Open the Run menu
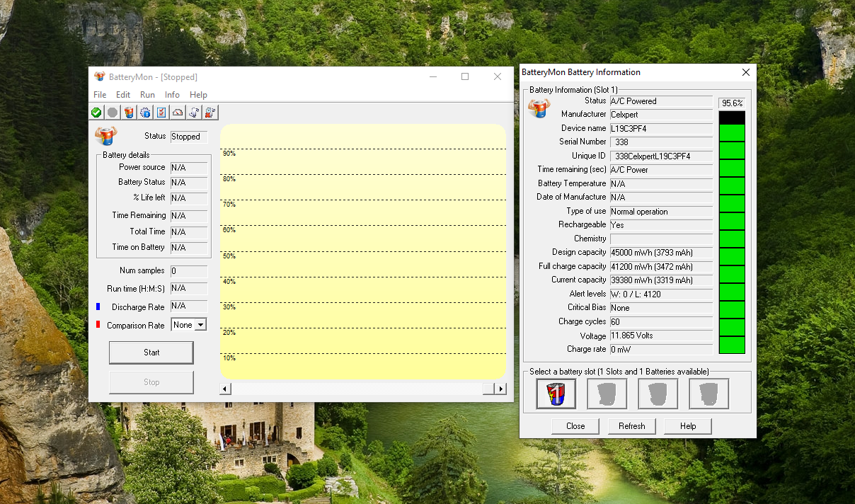This screenshot has width=855, height=504. coord(147,95)
